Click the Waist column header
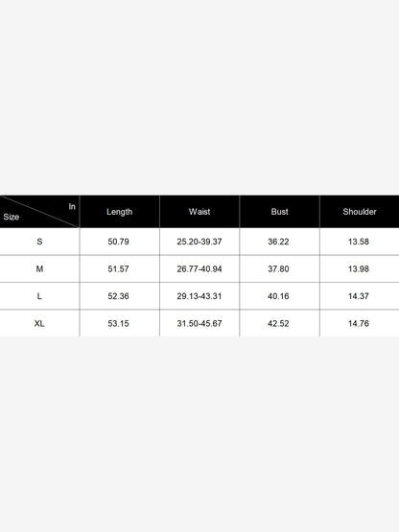 click(x=199, y=212)
